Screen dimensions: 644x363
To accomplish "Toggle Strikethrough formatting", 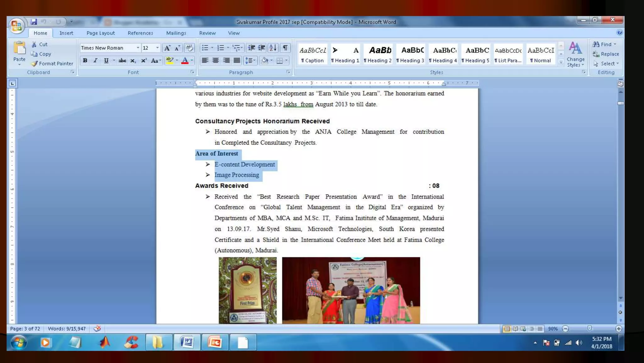I will click(x=122, y=60).
